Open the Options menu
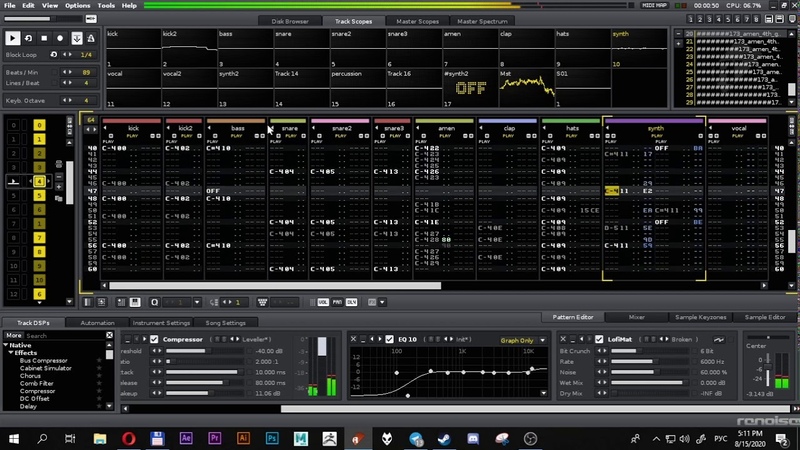The width and height of the screenshot is (800, 450). pyautogui.click(x=78, y=6)
